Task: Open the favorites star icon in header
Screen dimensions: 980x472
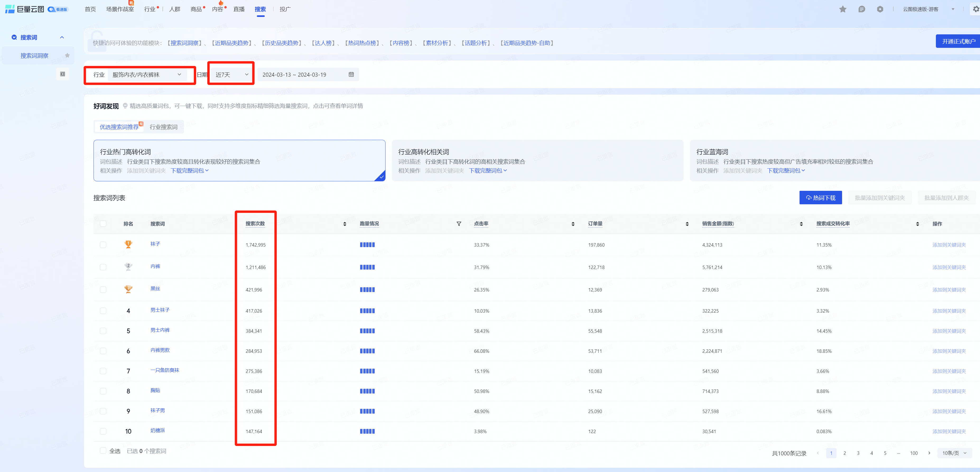Action: [843, 9]
